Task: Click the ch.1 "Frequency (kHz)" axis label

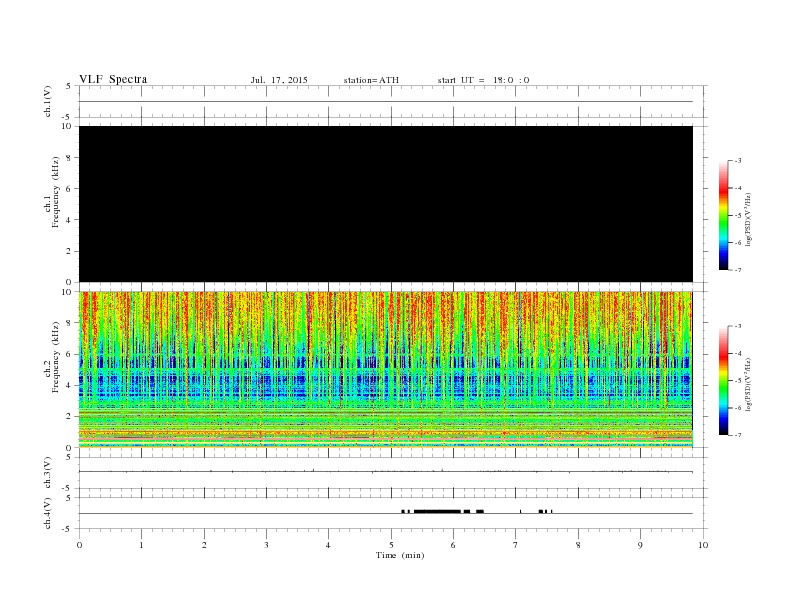Action: click(x=55, y=192)
